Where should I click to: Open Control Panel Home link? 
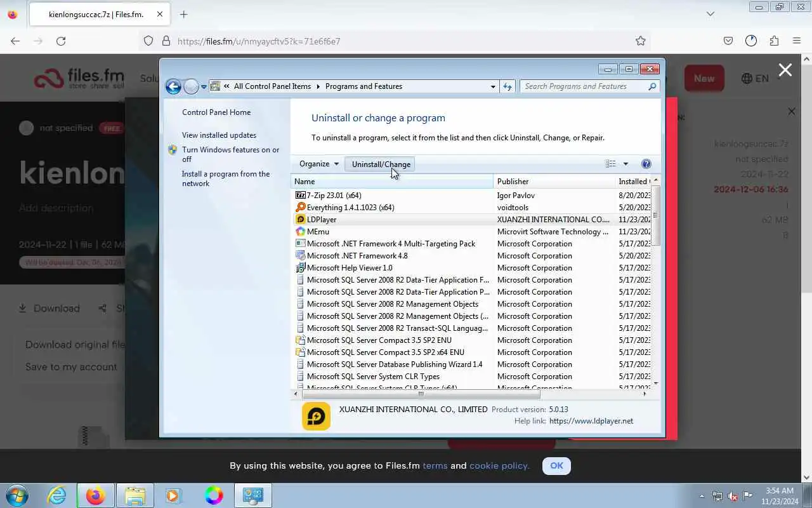click(216, 112)
